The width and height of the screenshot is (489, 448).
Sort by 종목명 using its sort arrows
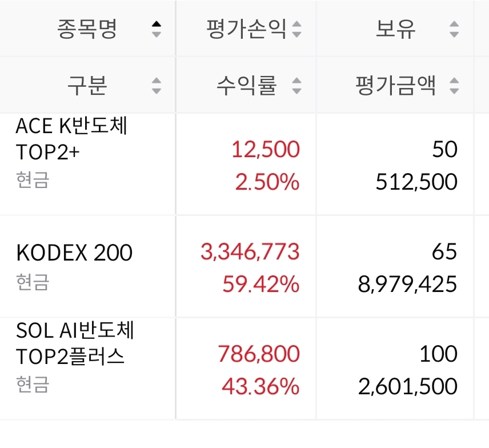(x=157, y=29)
